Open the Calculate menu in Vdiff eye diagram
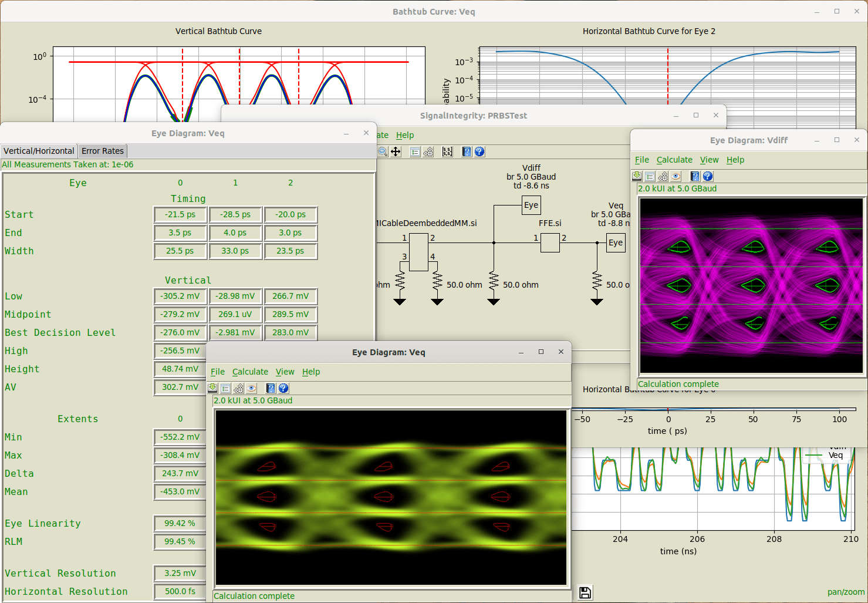This screenshot has width=868, height=603. click(x=674, y=160)
